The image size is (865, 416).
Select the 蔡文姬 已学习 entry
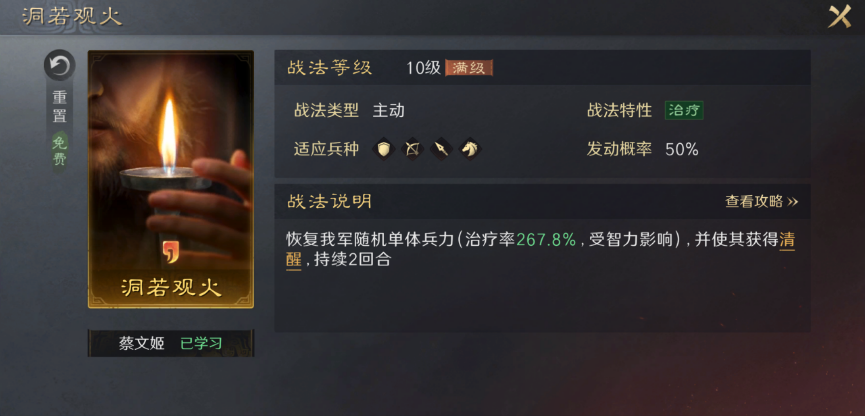[171, 343]
